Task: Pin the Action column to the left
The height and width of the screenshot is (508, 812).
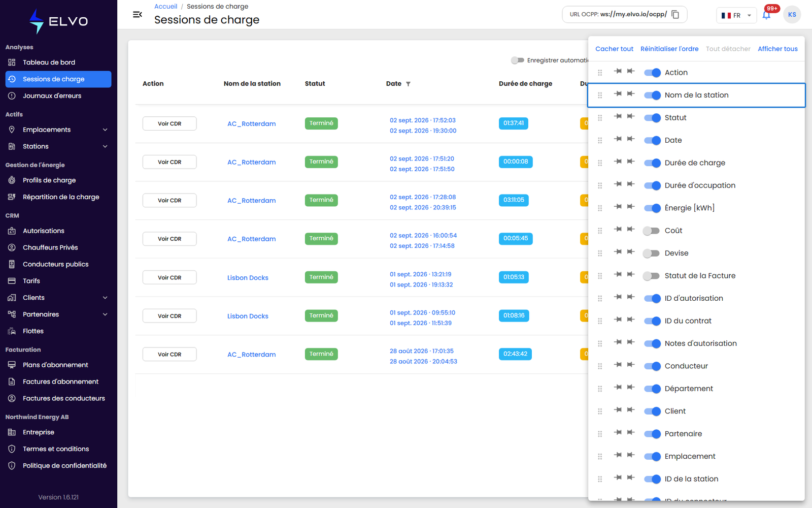Action: click(x=618, y=71)
